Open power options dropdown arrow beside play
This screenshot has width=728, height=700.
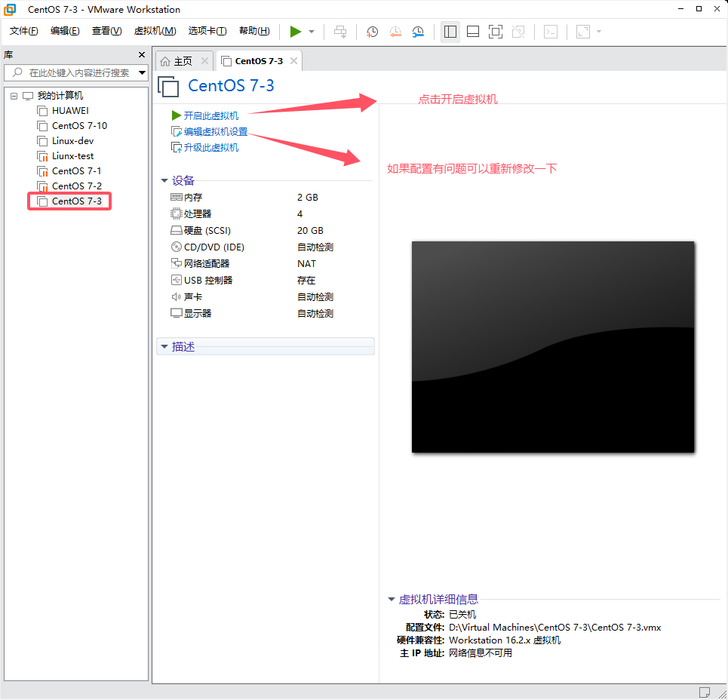coord(312,32)
